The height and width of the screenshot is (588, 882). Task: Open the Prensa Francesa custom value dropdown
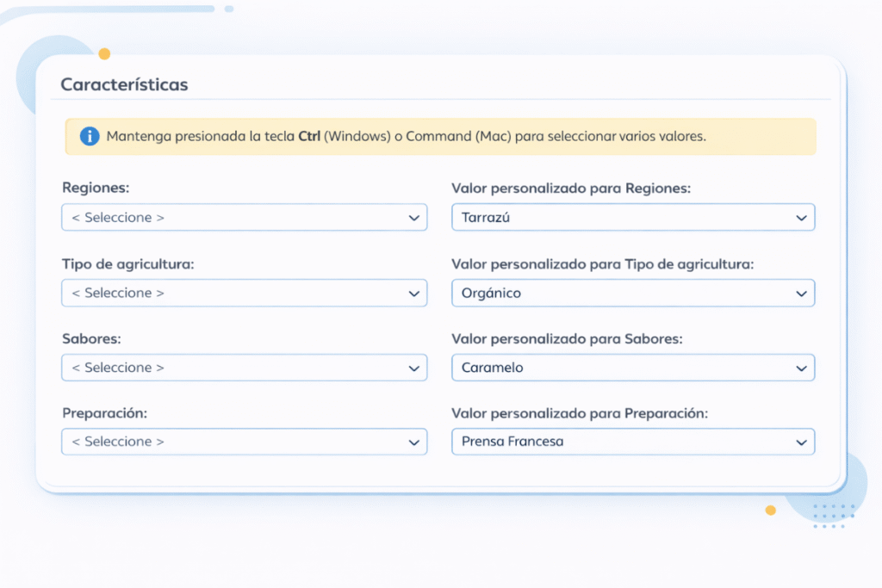point(633,442)
